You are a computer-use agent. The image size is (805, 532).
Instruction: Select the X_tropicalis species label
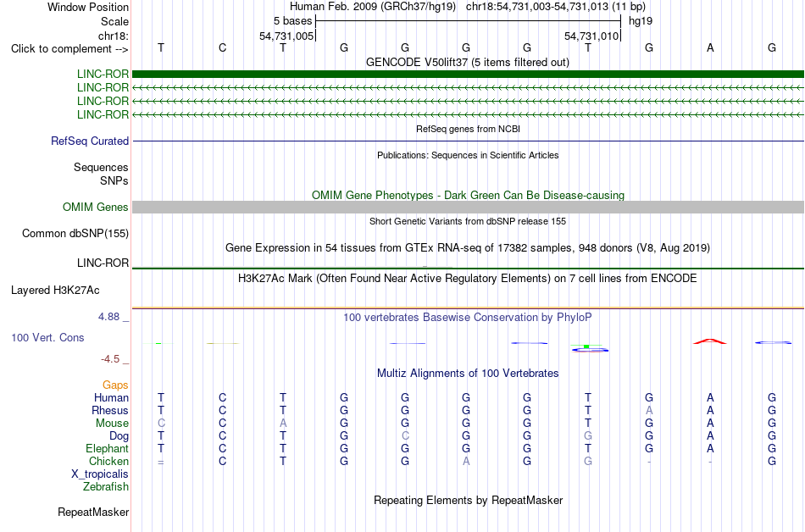(x=100, y=474)
